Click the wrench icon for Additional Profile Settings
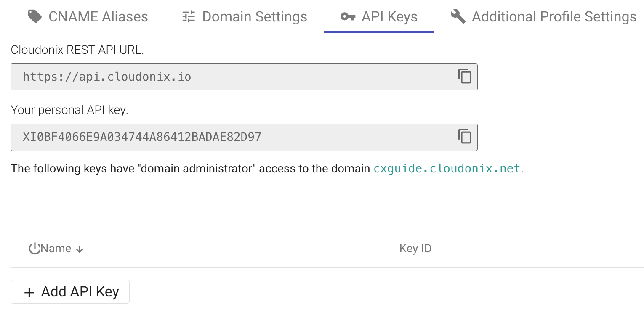Screen dimensions: 644x328 (x=458, y=17)
